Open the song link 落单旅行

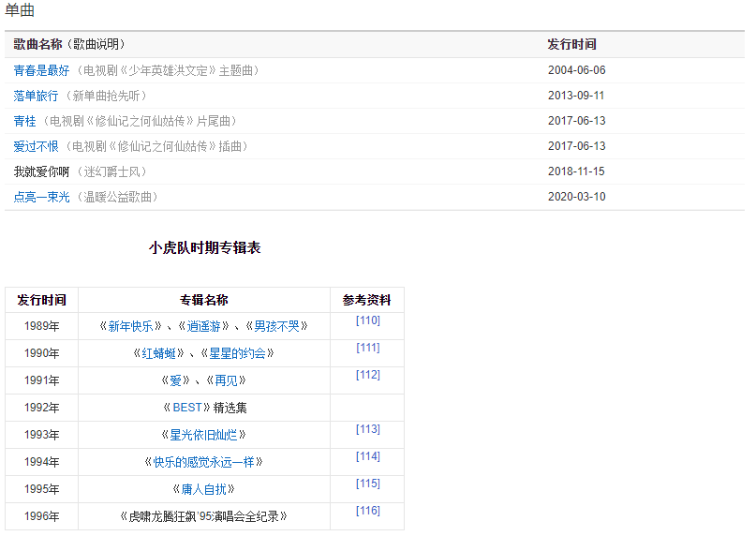tap(36, 96)
